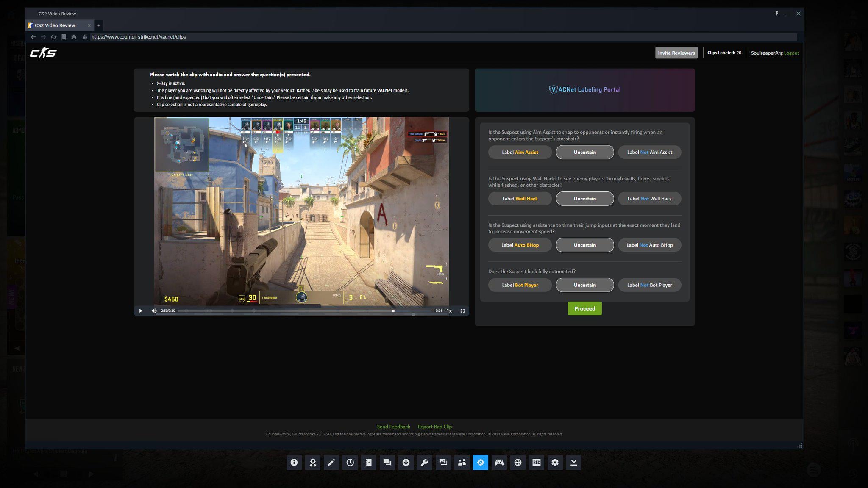The height and width of the screenshot is (488, 868).
Task: Pin the overlay browser window
Action: [x=776, y=14]
